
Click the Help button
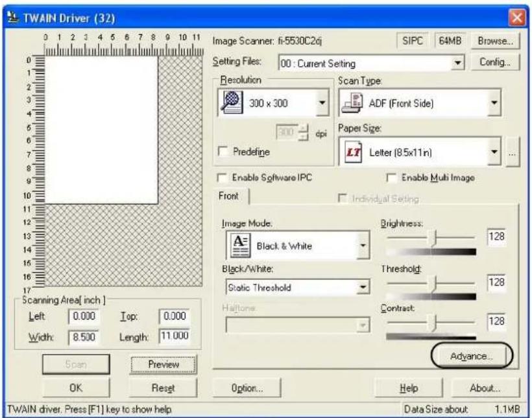coord(409,388)
